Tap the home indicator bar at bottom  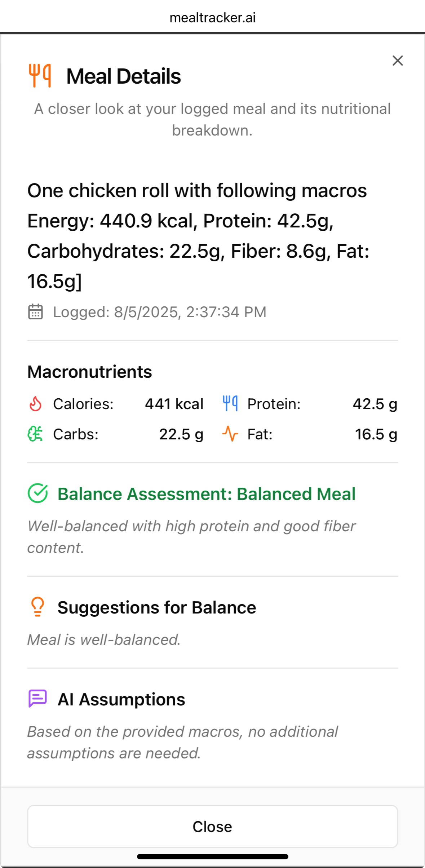pyautogui.click(x=213, y=857)
